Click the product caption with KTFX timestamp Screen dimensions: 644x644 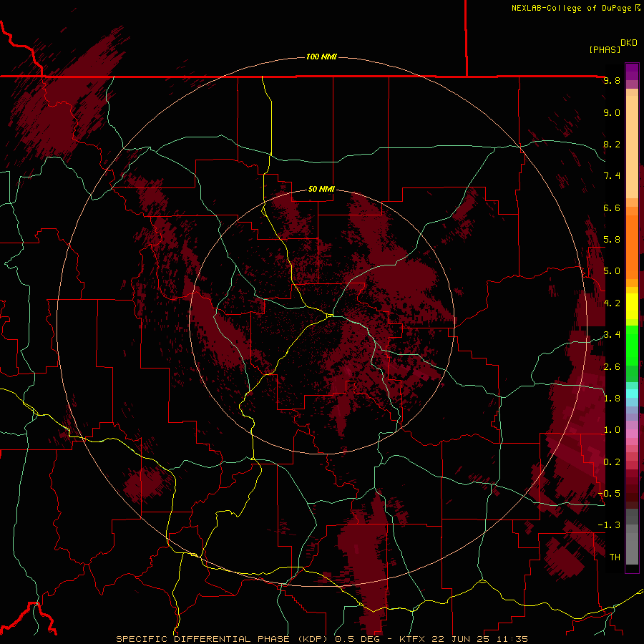(x=322, y=639)
